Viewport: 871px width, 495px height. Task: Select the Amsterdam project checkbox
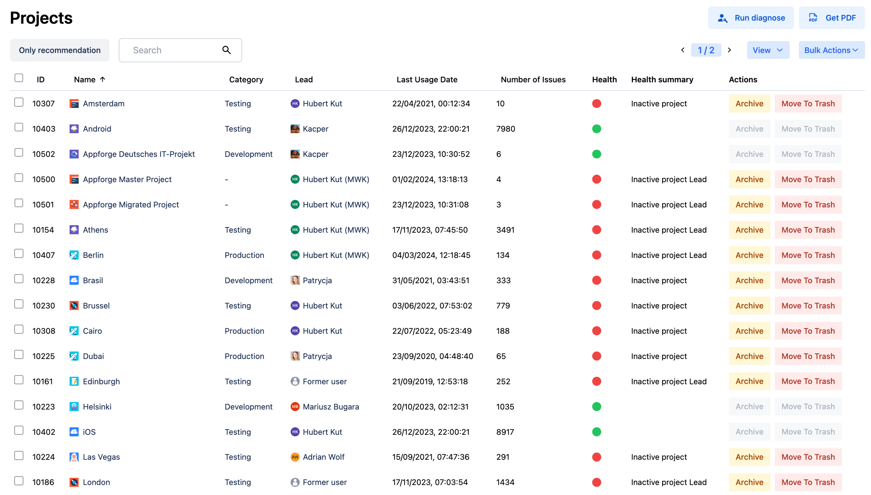pyautogui.click(x=19, y=103)
